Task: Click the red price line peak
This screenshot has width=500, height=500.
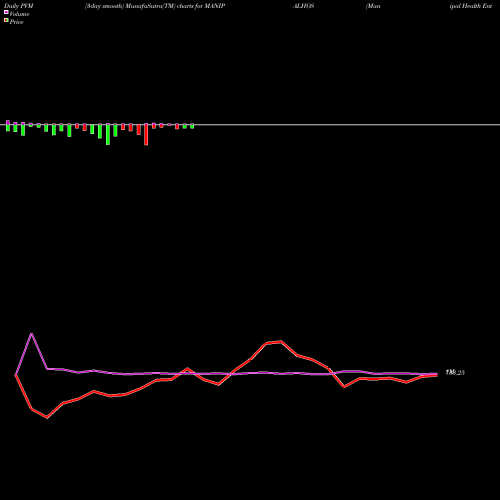Action: click(x=281, y=341)
